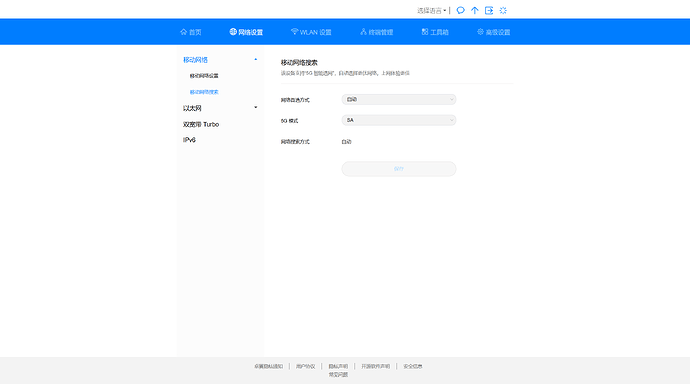
Task: Click the 5G 模式 label
Action: (x=289, y=121)
